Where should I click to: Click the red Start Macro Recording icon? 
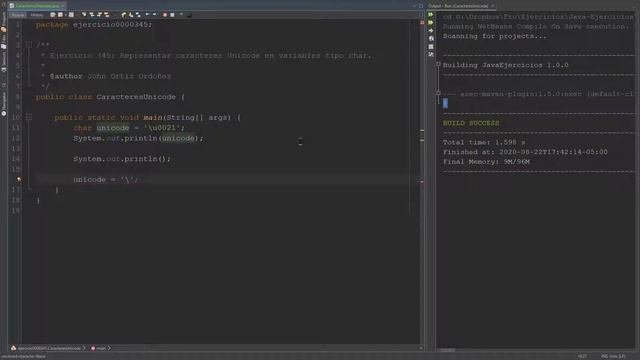(165, 15)
